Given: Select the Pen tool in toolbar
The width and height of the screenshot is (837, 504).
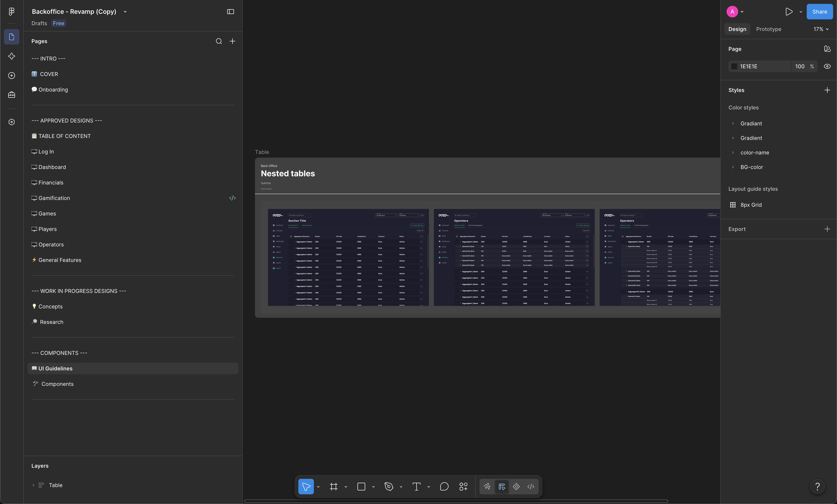Looking at the screenshot, I should tap(389, 486).
